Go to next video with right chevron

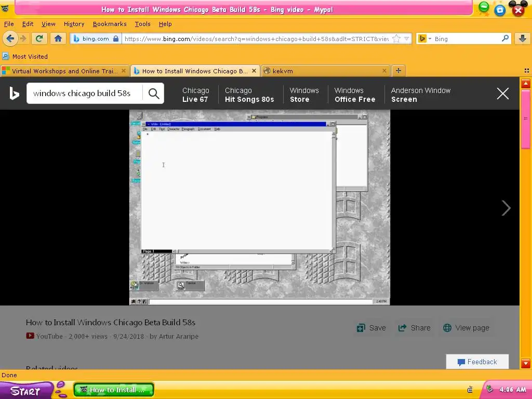pos(506,208)
